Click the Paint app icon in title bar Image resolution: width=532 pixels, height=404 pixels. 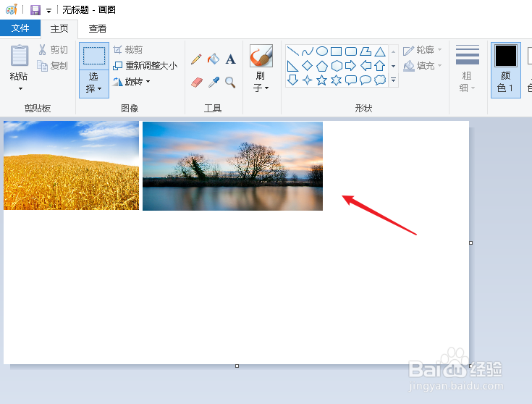pyautogui.click(x=12, y=9)
